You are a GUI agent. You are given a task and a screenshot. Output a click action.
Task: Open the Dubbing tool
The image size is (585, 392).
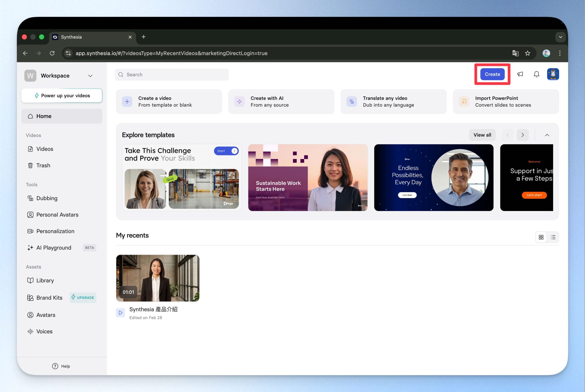click(x=62, y=198)
